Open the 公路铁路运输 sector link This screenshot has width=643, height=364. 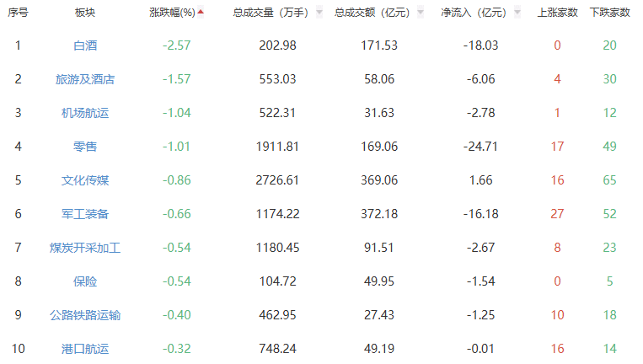tap(85, 315)
